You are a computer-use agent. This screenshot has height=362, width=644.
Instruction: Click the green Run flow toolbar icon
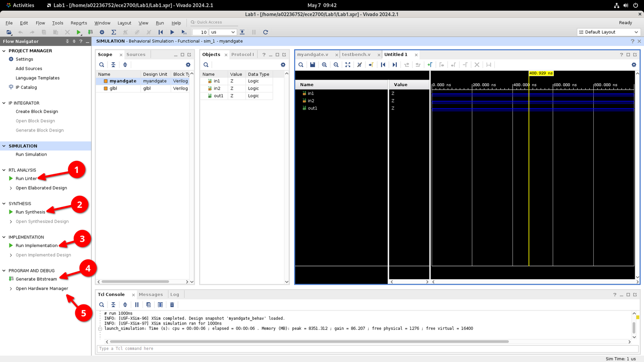pos(79,32)
